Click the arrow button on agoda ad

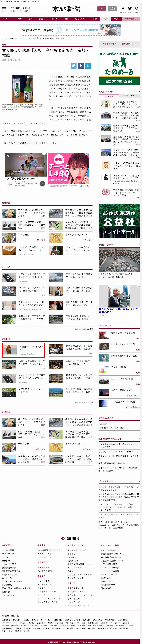click(x=42, y=183)
